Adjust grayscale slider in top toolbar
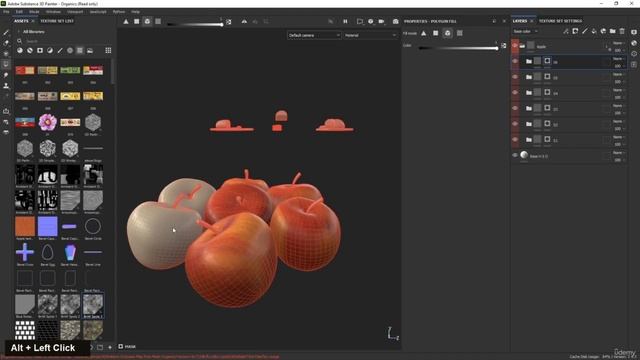 (x=195, y=24)
